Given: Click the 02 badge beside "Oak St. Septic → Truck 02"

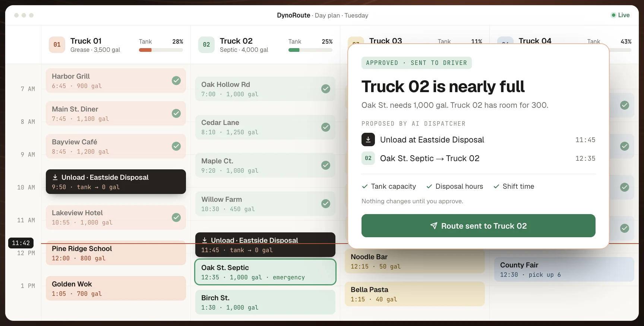Looking at the screenshot, I should pos(368,158).
